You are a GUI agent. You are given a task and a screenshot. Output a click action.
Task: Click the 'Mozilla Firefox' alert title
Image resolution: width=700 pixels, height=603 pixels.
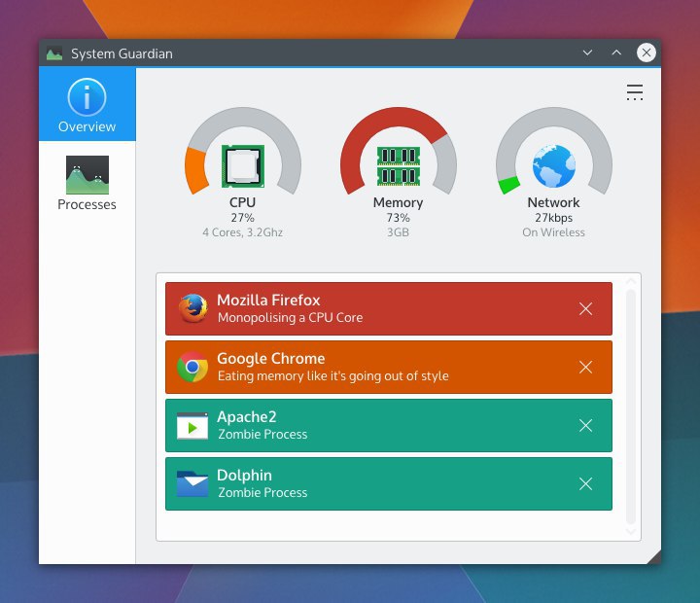[268, 301]
